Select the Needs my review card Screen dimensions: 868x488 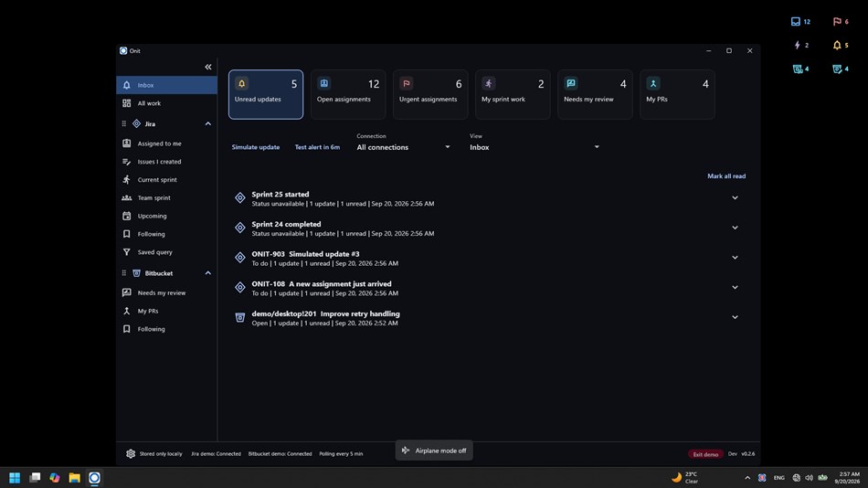point(595,94)
